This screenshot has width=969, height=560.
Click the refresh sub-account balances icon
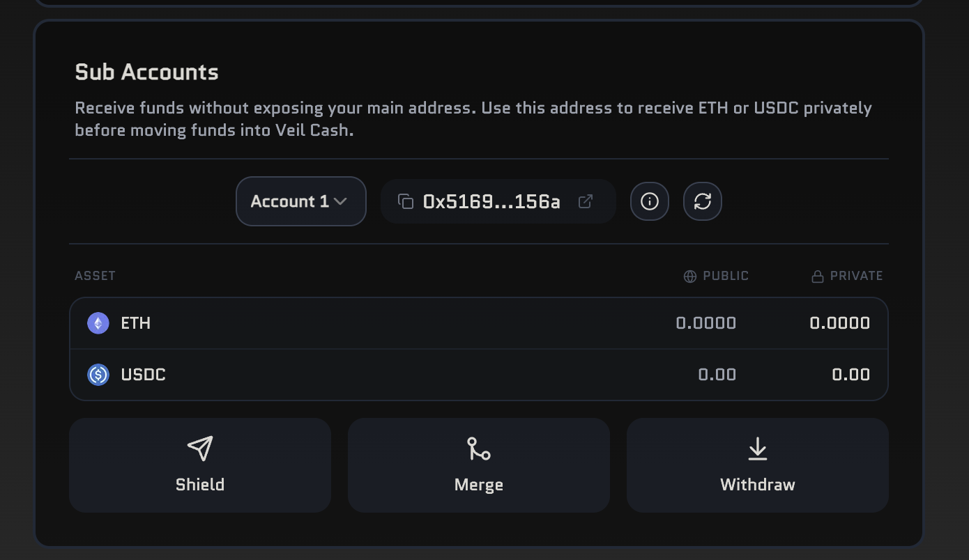click(702, 201)
